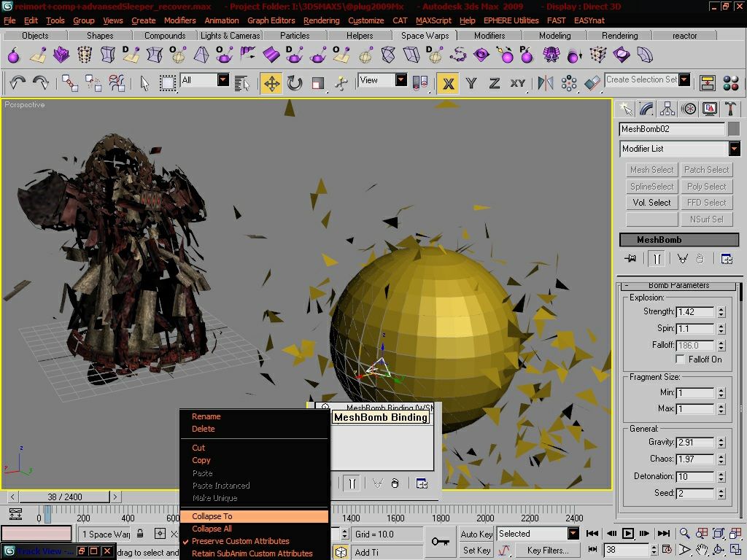Click the Undo arrow icon

click(18, 83)
